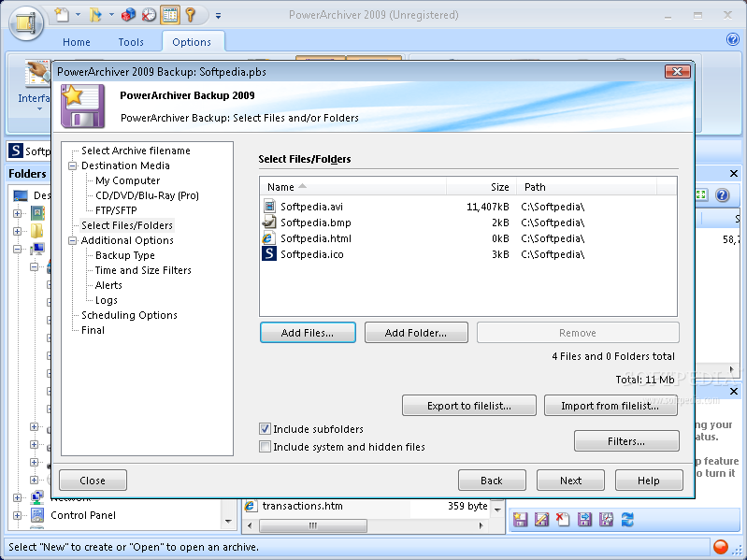Click the Back button
The image size is (747, 560).
pyautogui.click(x=492, y=480)
